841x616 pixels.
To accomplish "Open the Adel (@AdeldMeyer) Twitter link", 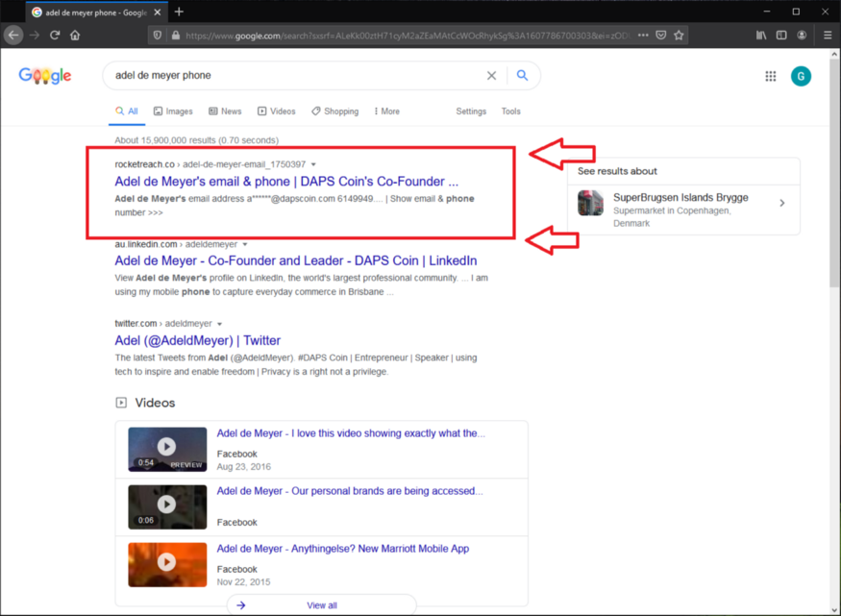I will (x=197, y=340).
